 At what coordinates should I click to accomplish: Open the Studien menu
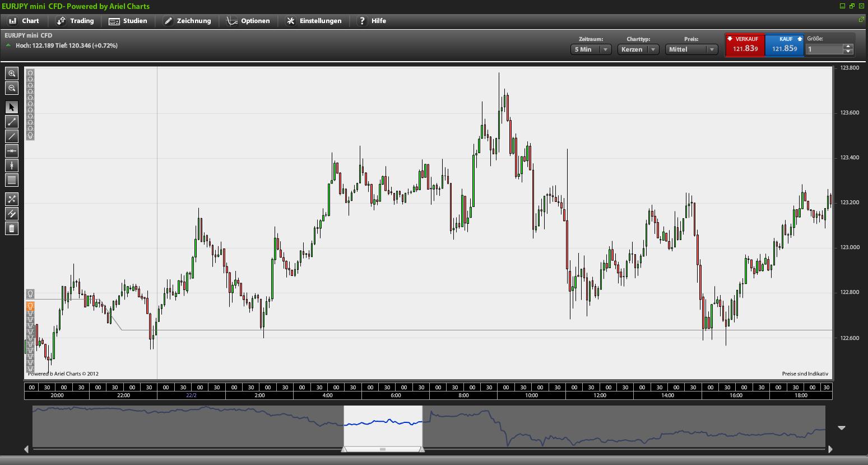click(x=128, y=21)
